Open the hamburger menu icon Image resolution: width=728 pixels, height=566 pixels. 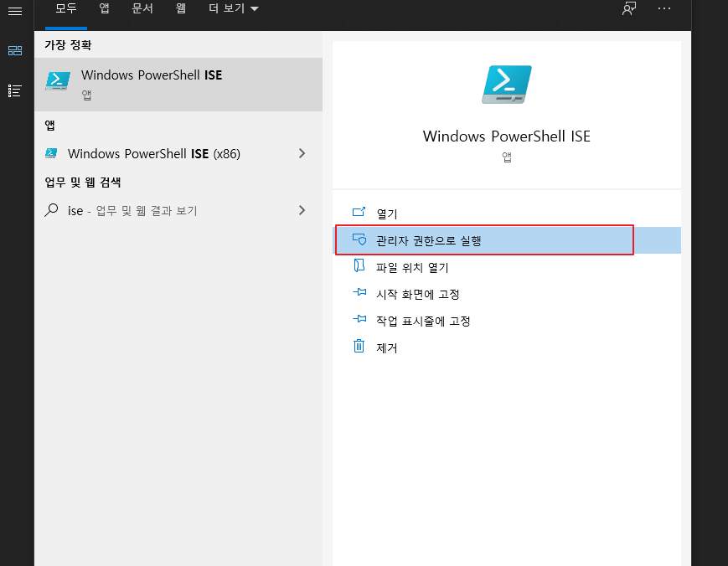[x=15, y=11]
